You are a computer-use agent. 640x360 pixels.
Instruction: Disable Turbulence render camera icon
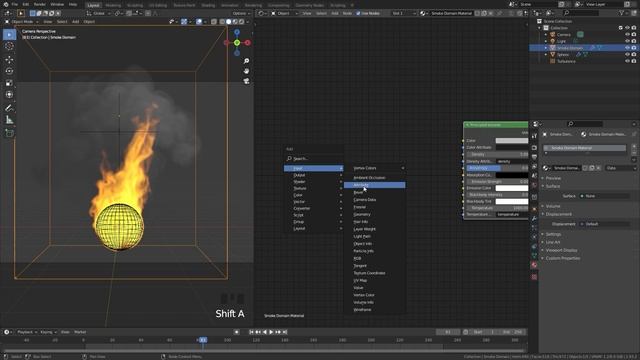point(634,61)
